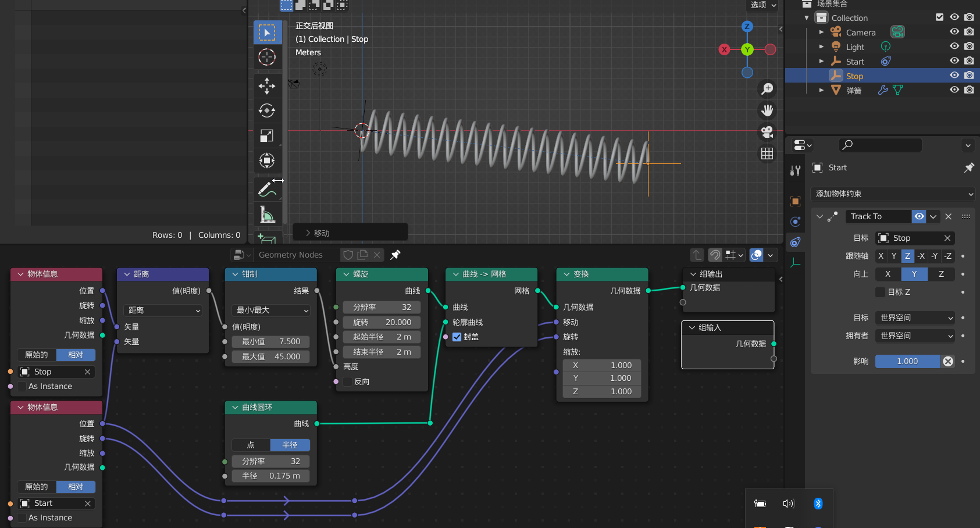Collapse the Track To constraint panel
The height and width of the screenshot is (528, 980).
[819, 216]
